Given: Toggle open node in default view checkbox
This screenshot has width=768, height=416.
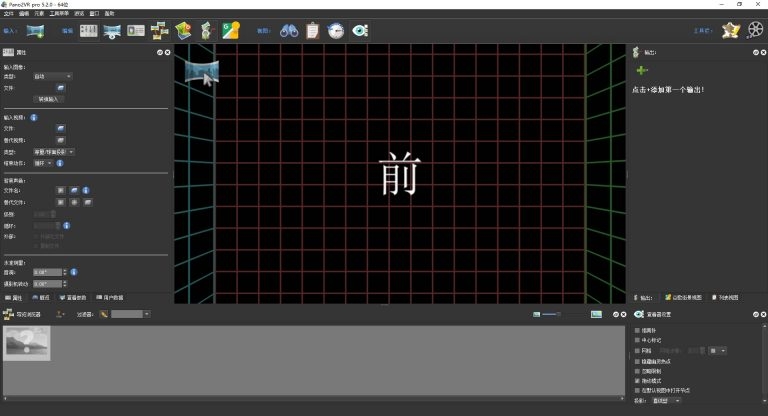Looking at the screenshot, I should [637, 391].
